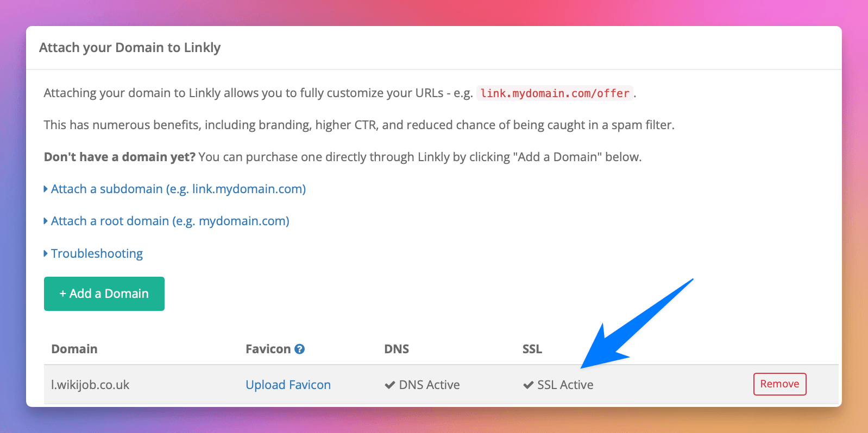Select the l.wikijob.co.uk domain cell
868x433 pixels.
[90, 385]
